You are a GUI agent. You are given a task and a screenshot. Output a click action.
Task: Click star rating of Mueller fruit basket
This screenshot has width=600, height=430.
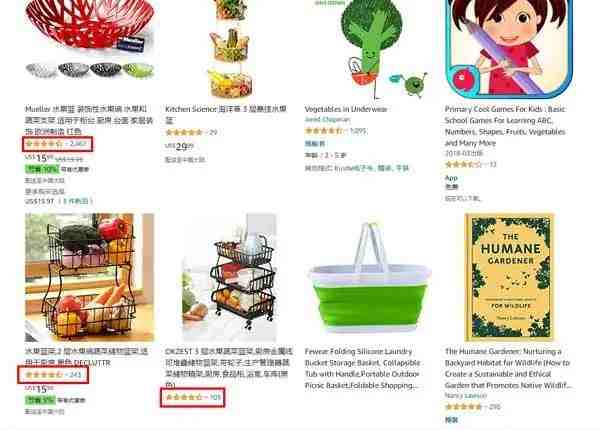click(x=43, y=144)
